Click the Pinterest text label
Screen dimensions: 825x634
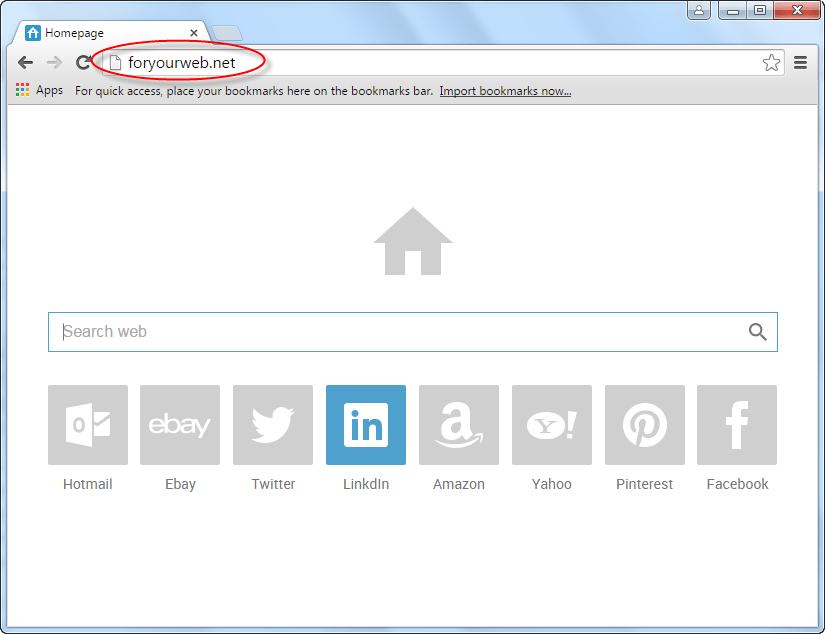click(x=645, y=484)
